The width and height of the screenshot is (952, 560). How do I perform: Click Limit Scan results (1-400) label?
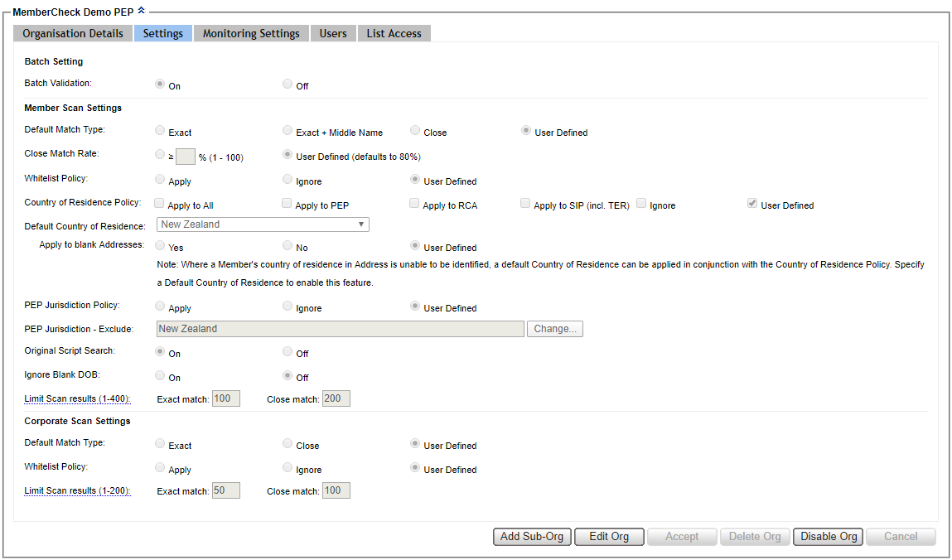pyautogui.click(x=78, y=398)
